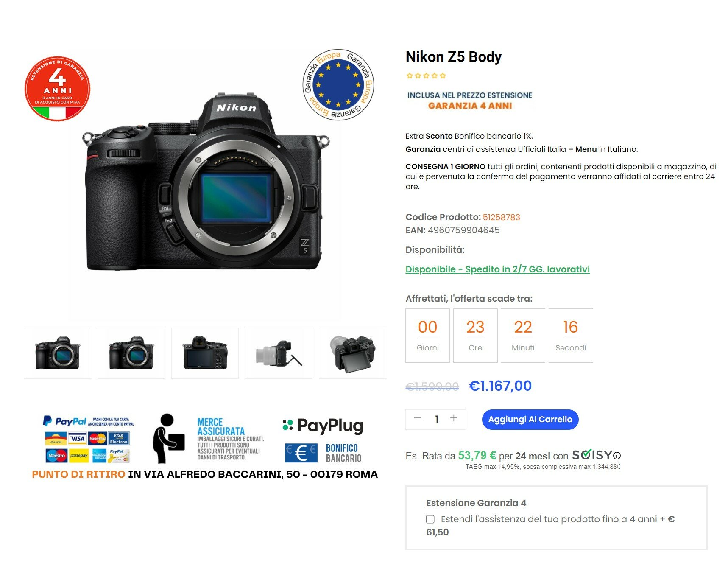Click the 4-year warranty extension red badge
Viewport: 728px width, 577px height.
pyautogui.click(x=57, y=89)
